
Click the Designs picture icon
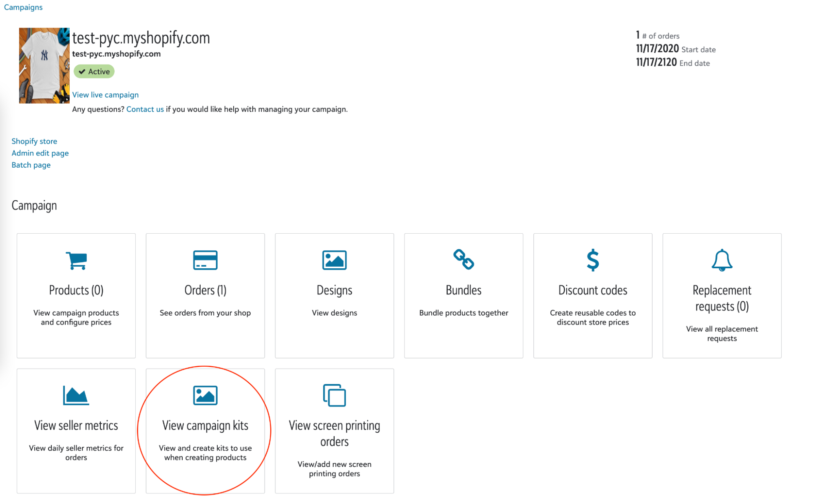[x=334, y=260]
